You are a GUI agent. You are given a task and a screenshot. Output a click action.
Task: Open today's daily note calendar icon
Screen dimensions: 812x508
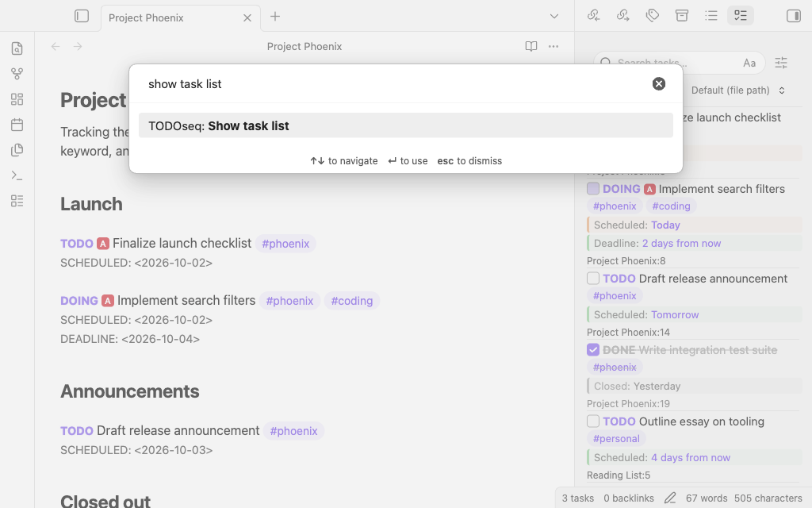point(17,125)
